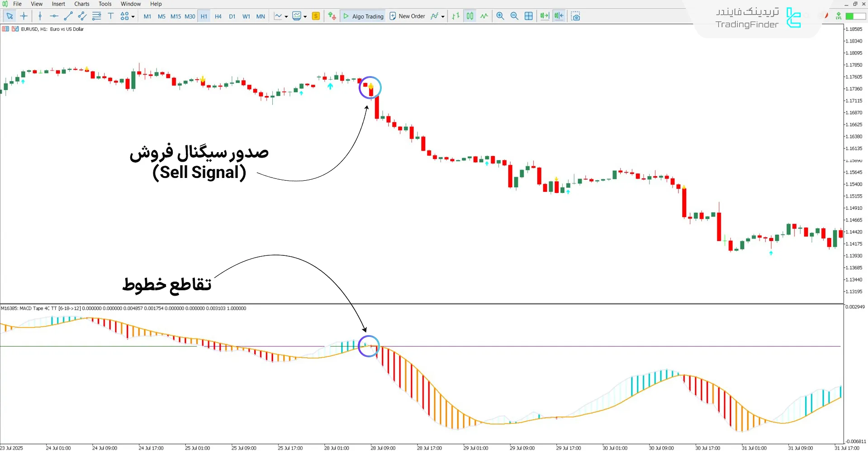Click the circled sell signal candle
868x451 pixels.
(x=371, y=91)
